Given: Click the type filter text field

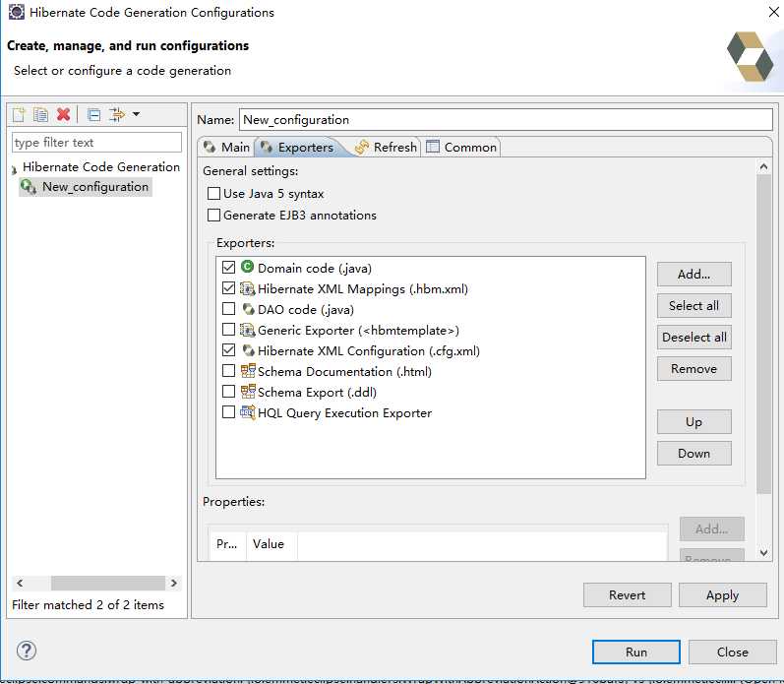Looking at the screenshot, I should point(96,143).
